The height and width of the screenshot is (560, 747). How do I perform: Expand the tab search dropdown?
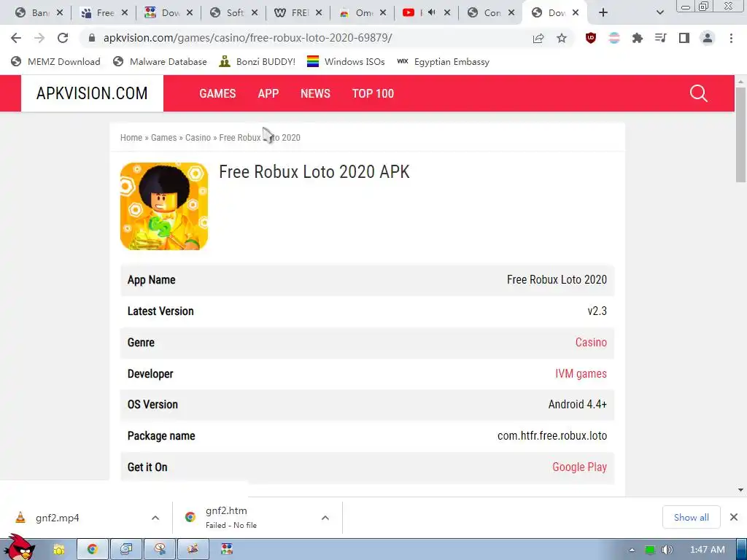(x=659, y=12)
